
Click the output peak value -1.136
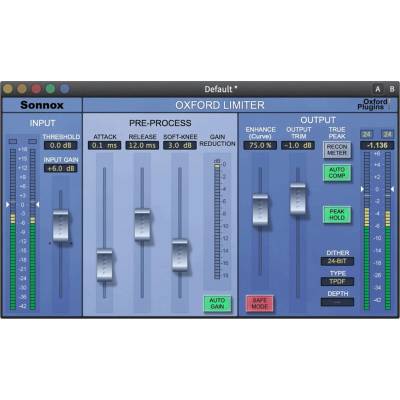pos(377,145)
